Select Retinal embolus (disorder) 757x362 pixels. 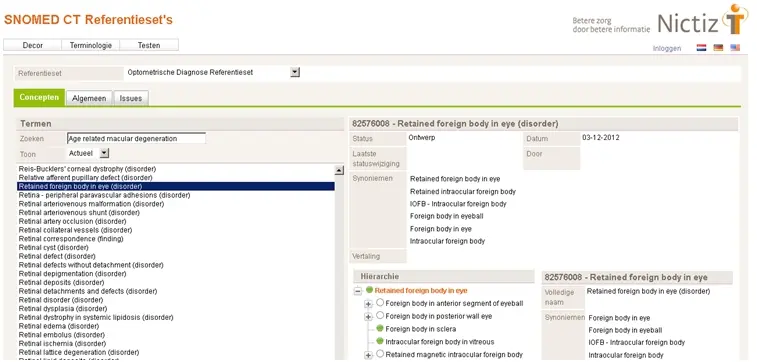pos(61,334)
